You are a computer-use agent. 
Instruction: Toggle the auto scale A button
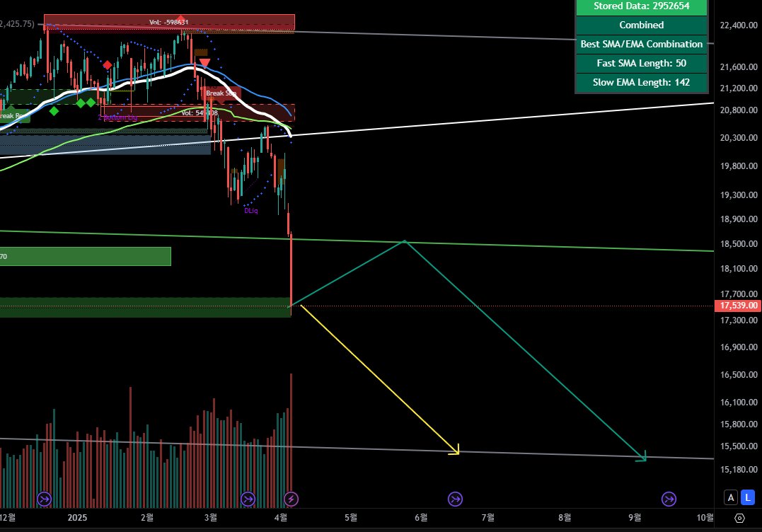731,497
